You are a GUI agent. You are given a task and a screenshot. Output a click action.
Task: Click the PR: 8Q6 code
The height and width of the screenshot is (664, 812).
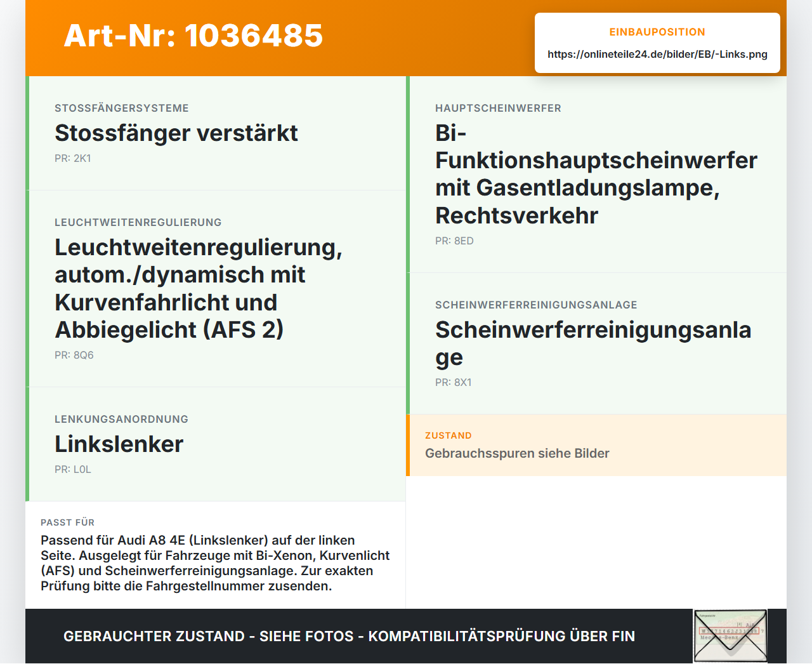[x=74, y=355]
